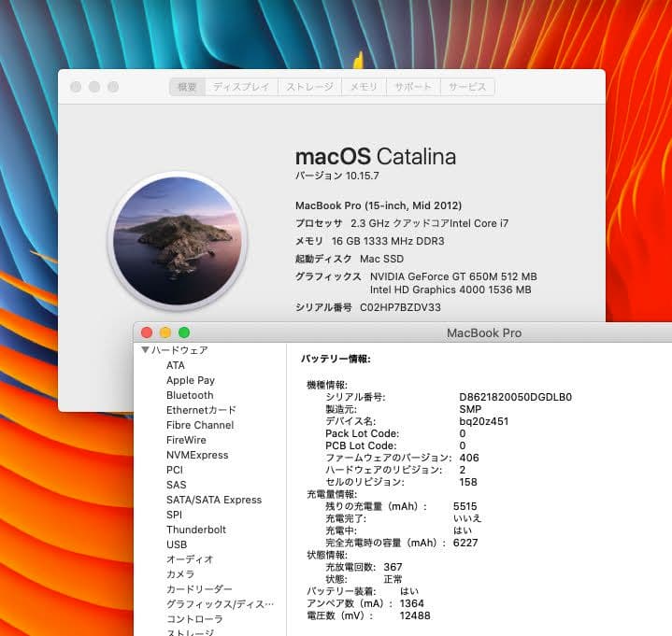Open the サービス tab
This screenshot has width=672, height=636.
(467, 87)
